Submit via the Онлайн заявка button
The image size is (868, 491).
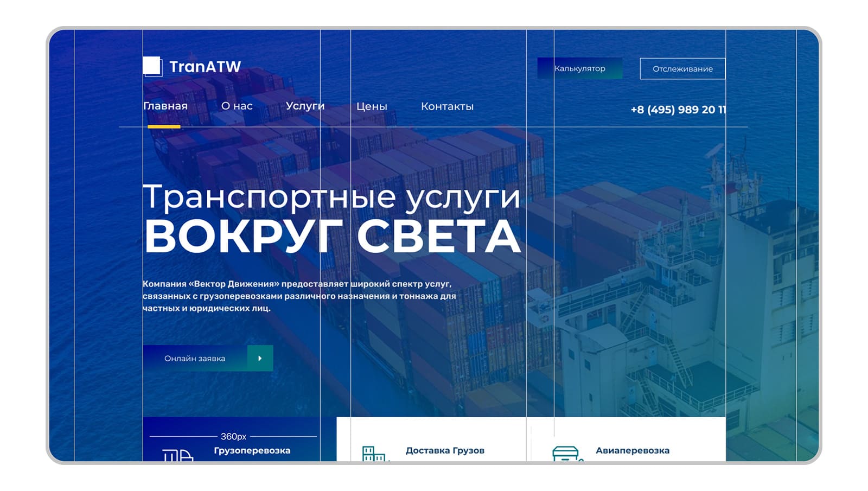[x=195, y=358]
